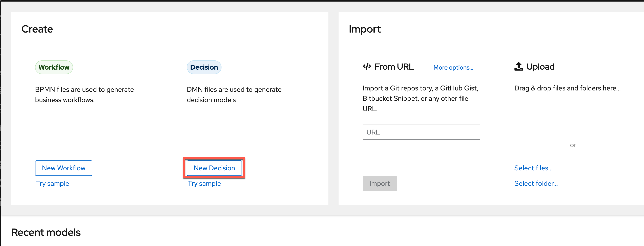Viewport: 644px width, 246px height.
Task: Click the New Workflow button
Action: (64, 168)
